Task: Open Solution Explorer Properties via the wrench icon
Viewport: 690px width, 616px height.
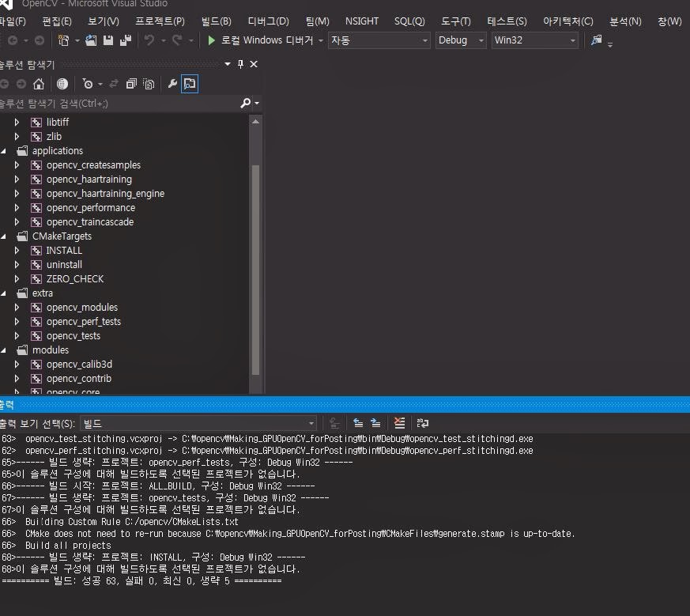Action: click(x=172, y=83)
